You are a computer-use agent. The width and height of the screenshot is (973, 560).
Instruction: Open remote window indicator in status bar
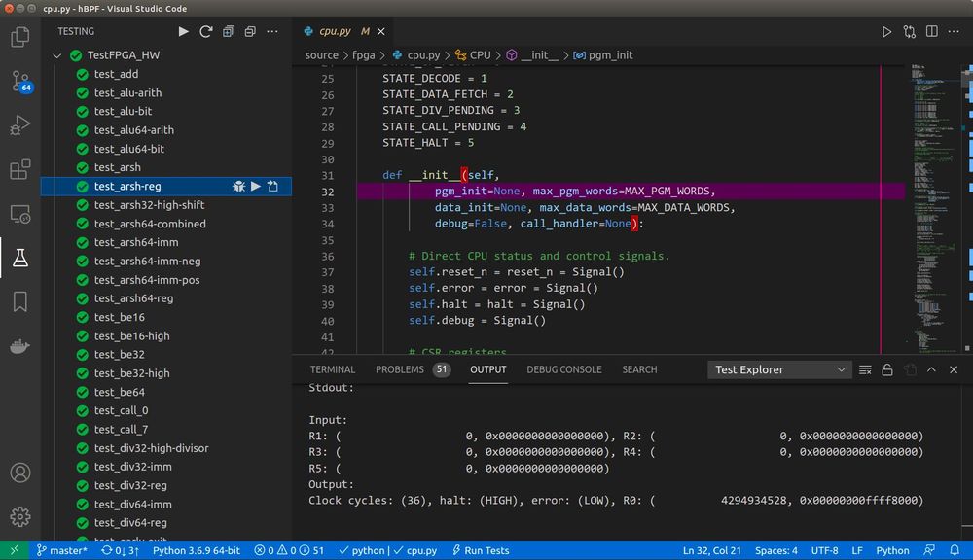tap(15, 550)
